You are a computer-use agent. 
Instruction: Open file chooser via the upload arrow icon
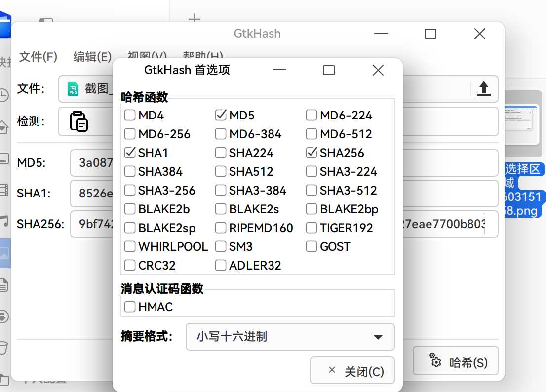pos(483,89)
